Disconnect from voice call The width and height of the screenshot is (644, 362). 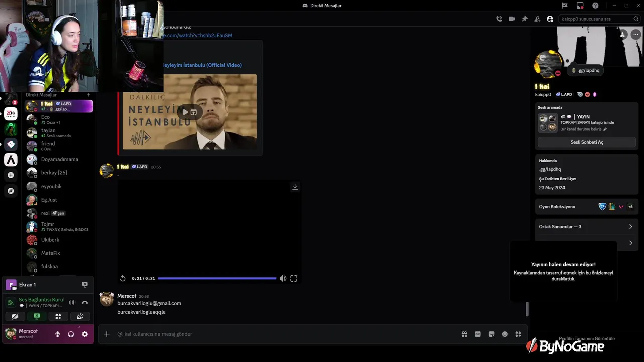pyautogui.click(x=85, y=302)
